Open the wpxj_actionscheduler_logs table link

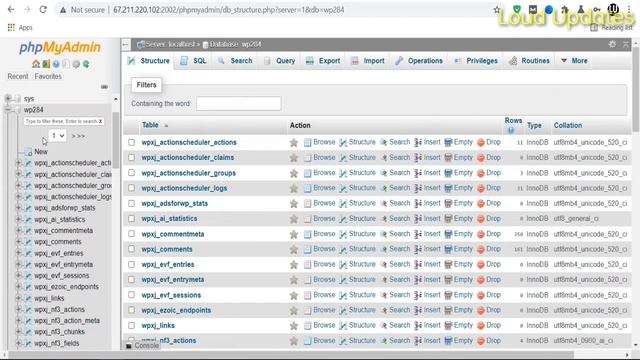coord(184,188)
